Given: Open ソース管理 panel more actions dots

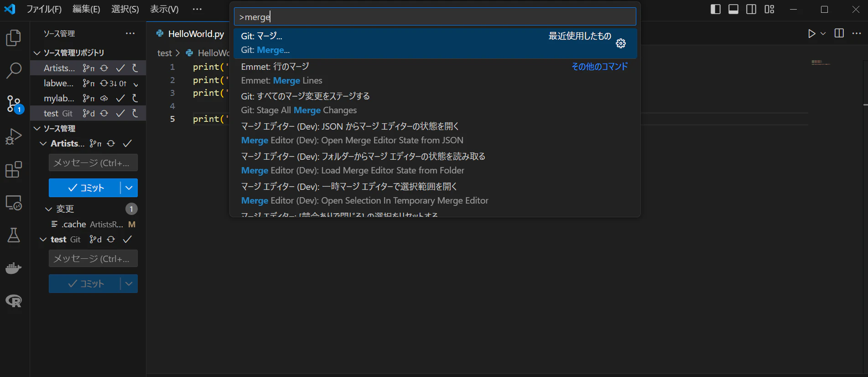Looking at the screenshot, I should [130, 33].
